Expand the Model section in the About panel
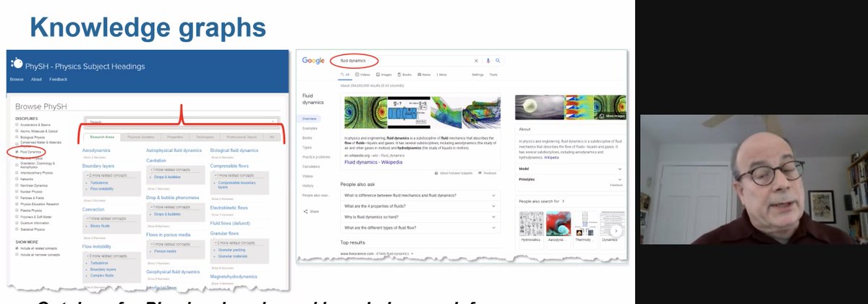 pyautogui.click(x=570, y=169)
